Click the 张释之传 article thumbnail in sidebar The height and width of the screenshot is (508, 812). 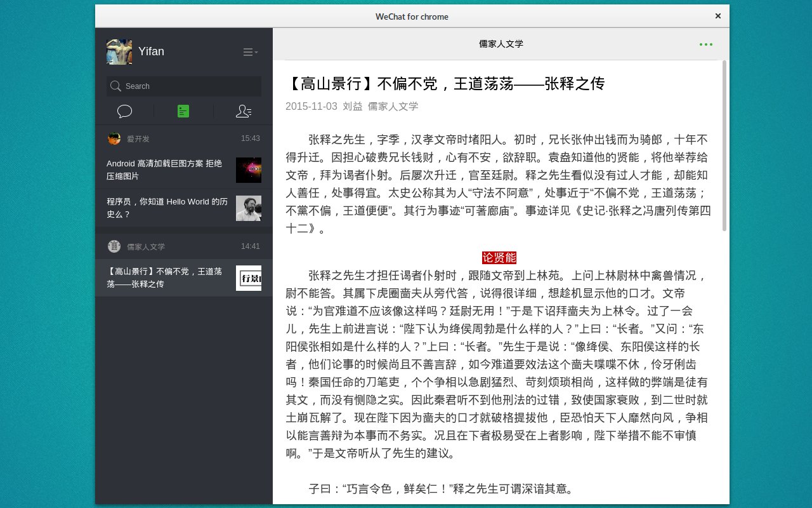click(x=249, y=278)
